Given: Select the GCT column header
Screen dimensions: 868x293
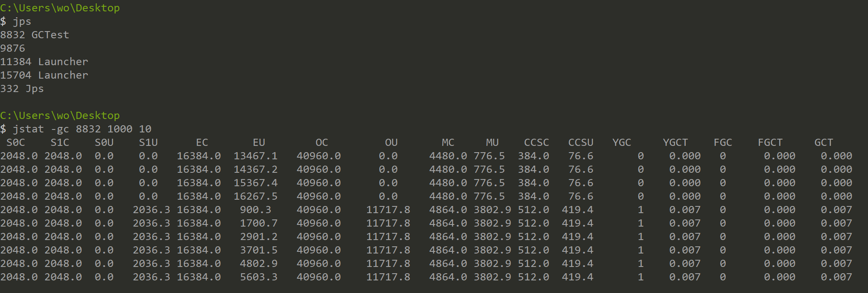Looking at the screenshot, I should point(823,143).
